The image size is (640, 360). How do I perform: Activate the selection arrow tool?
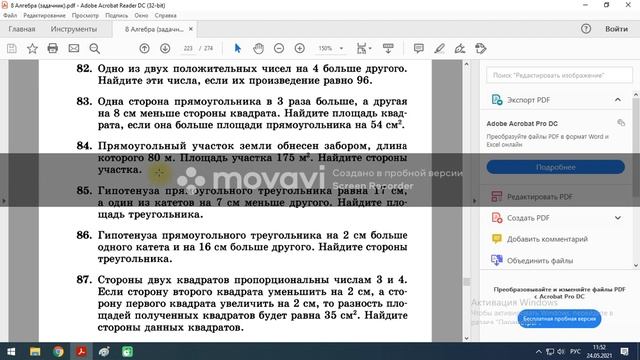coord(238,49)
